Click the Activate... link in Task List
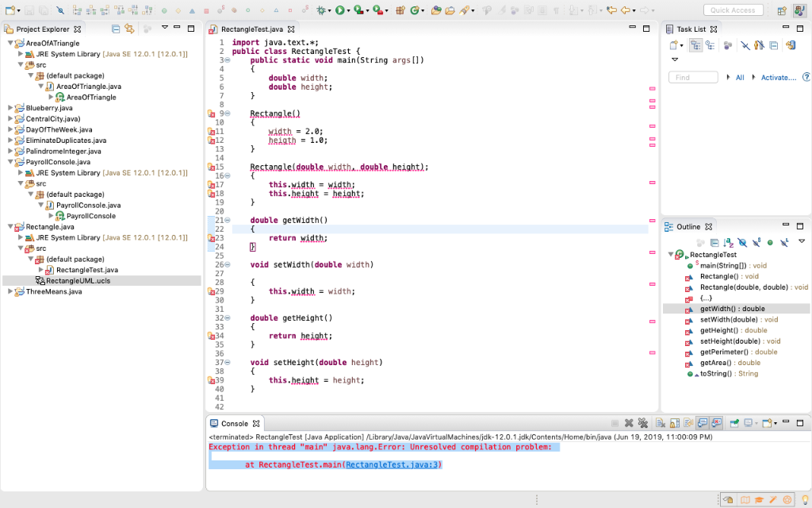The image size is (812, 508). coord(778,78)
